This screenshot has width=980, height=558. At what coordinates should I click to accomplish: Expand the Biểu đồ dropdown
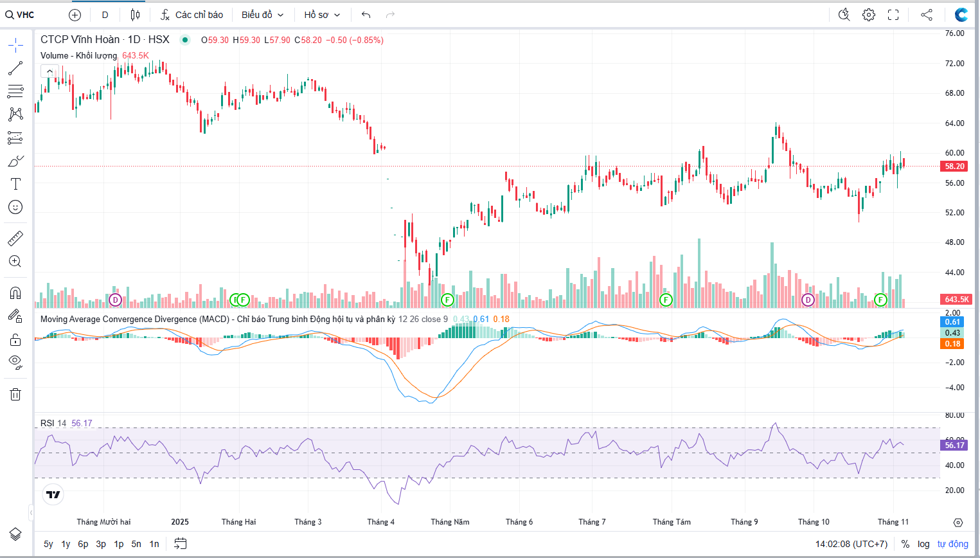(262, 15)
